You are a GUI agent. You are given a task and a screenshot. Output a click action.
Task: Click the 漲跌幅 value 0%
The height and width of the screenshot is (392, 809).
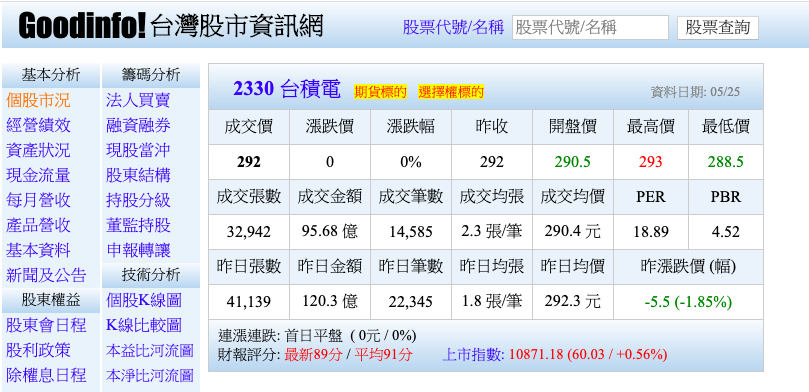click(411, 162)
